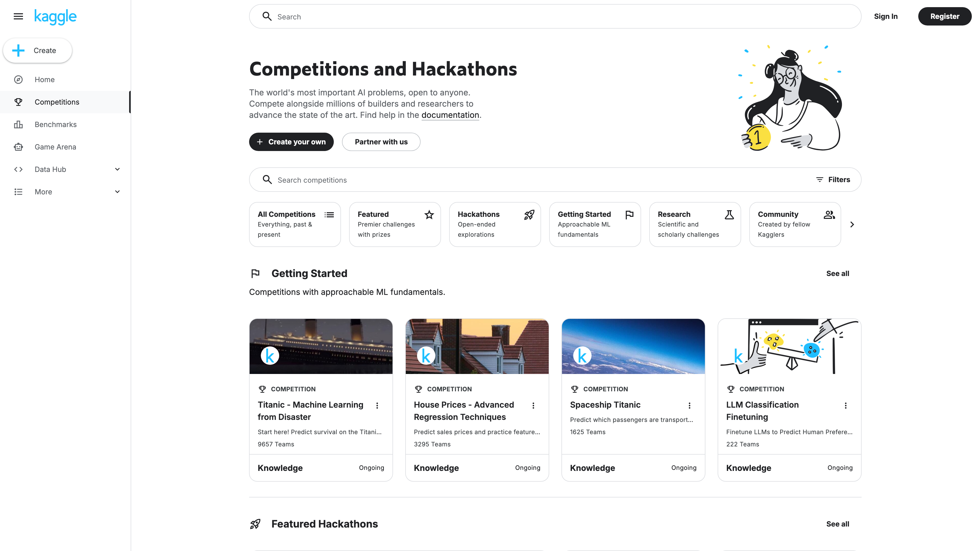Screen dimensions: 980x551
Task: Click the Game Arena robot icon
Action: 18,147
